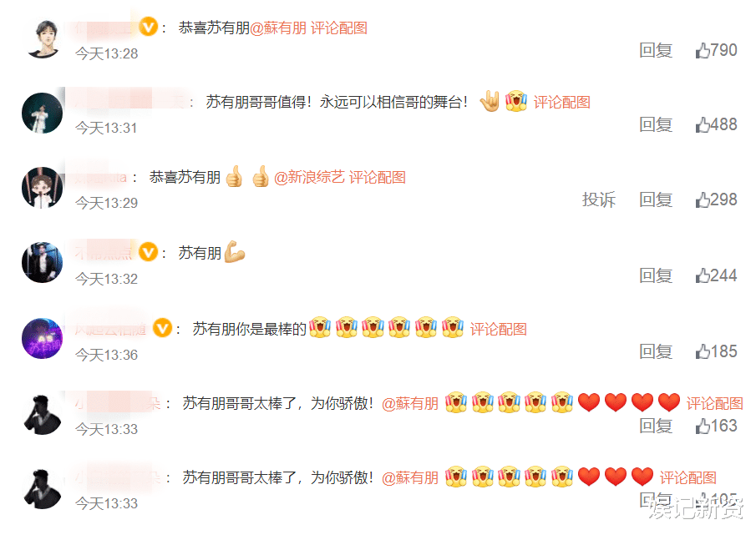This screenshot has width=756, height=535.
Task: Click 回复 on the 苏有朋 muscle emoji comment
Action: tap(656, 275)
